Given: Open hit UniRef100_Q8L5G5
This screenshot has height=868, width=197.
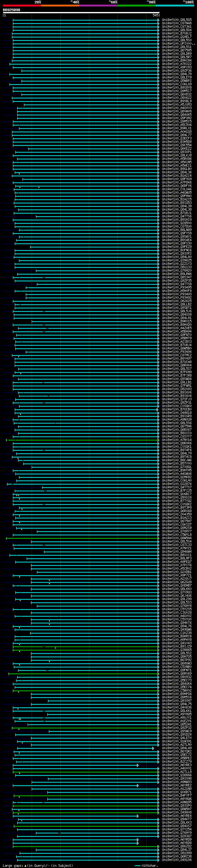Looking at the screenshot, I should (x=177, y=20).
